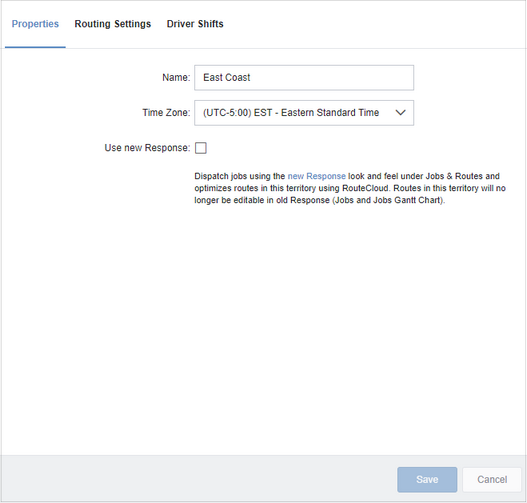Screen dimensions: 527x503
Task: Open the Driver Shifts tab
Action: pyautogui.click(x=195, y=24)
